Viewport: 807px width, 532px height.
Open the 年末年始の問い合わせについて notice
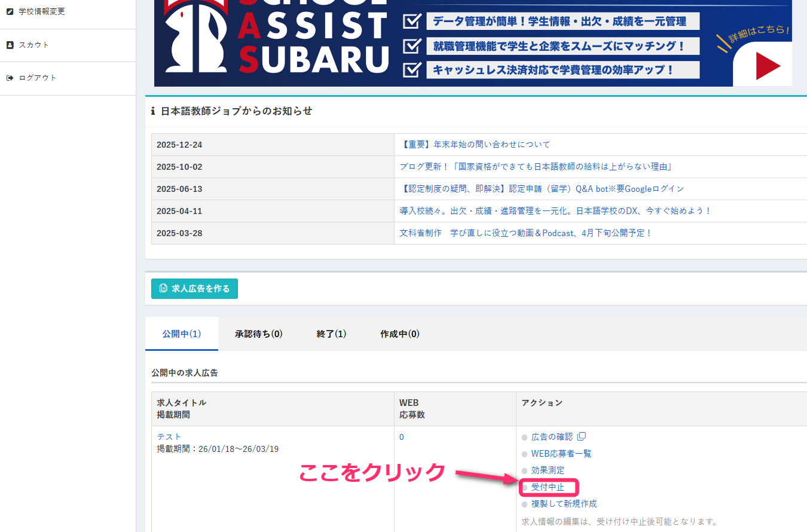pos(475,145)
